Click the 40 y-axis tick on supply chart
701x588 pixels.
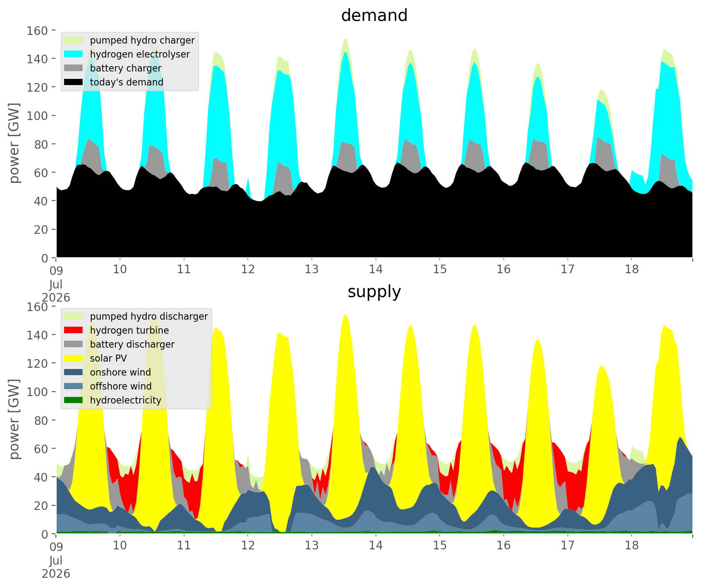coord(41,477)
